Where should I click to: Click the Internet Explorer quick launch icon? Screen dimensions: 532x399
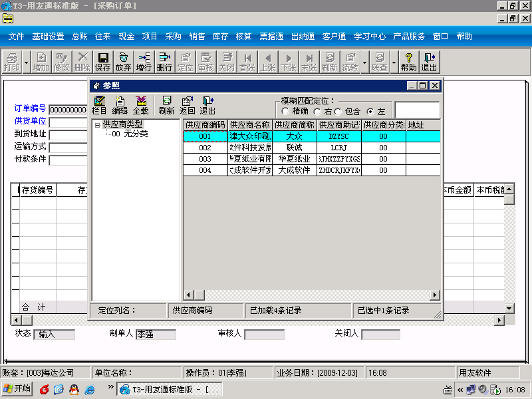(89, 390)
